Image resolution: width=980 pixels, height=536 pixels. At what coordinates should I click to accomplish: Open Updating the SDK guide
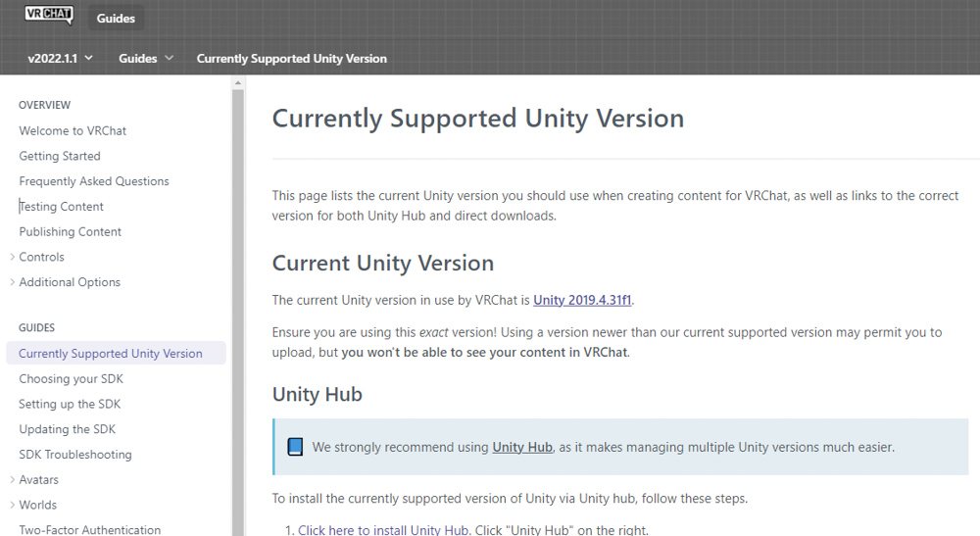pyautogui.click(x=67, y=429)
